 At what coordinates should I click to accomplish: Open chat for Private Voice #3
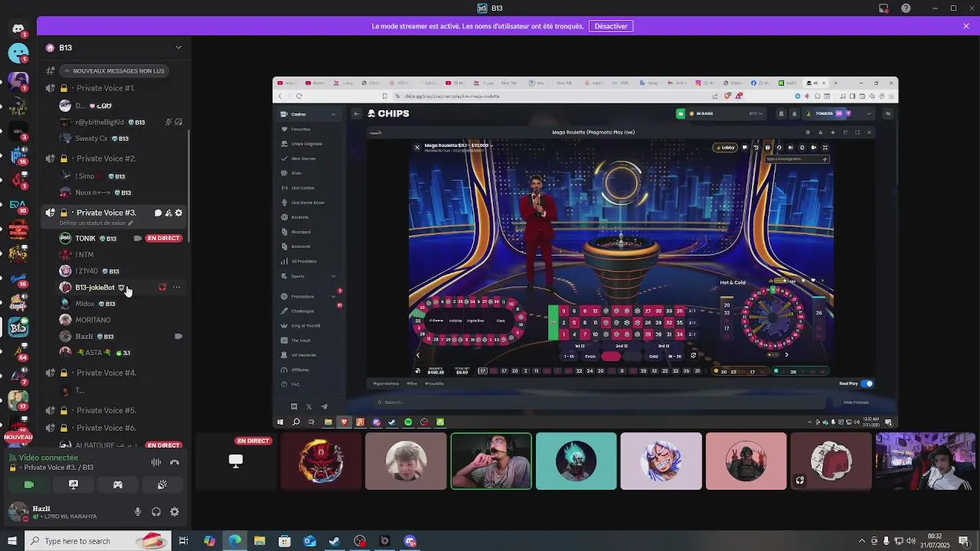[x=158, y=213]
